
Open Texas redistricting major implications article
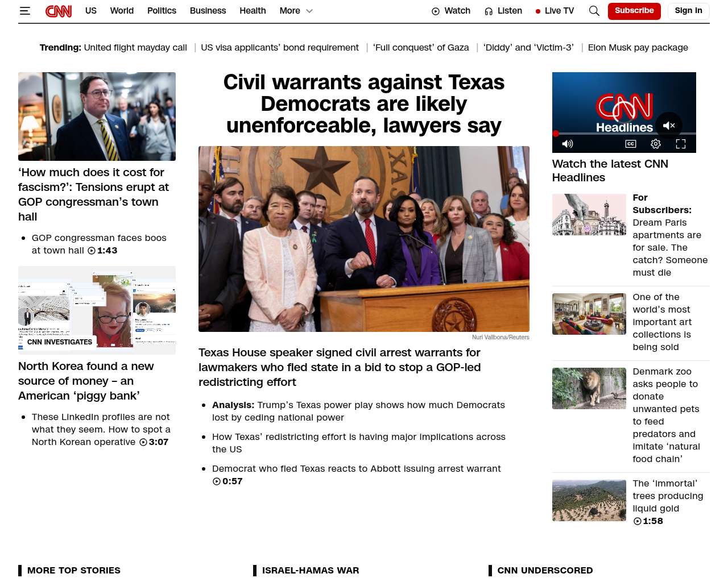tap(359, 443)
